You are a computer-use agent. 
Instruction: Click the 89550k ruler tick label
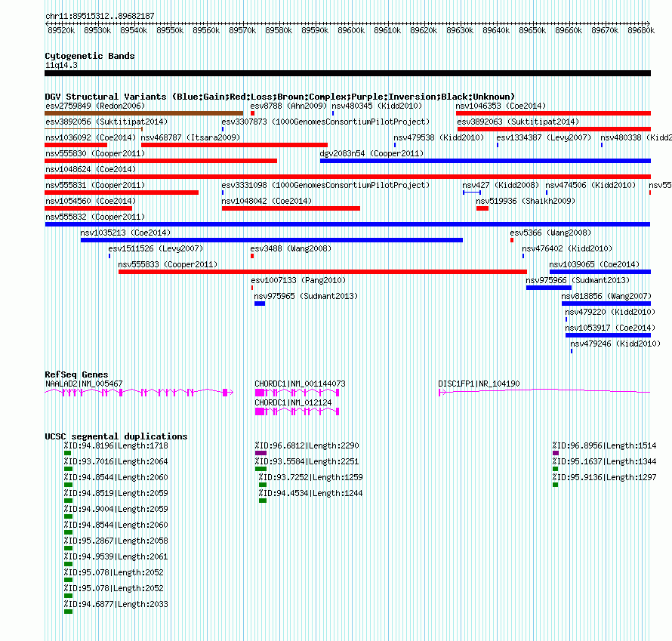pos(170,30)
